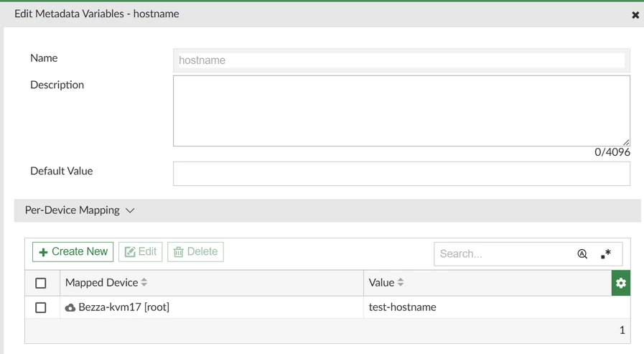Screen dimensions: 644x354
Task: Tick the select-all header checkbox
Action: pyautogui.click(x=41, y=283)
